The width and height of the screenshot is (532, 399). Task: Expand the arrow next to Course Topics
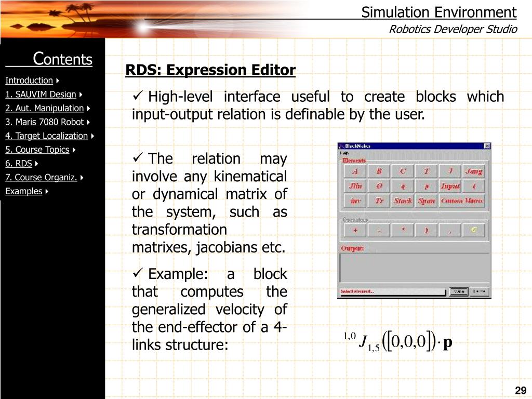74,150
